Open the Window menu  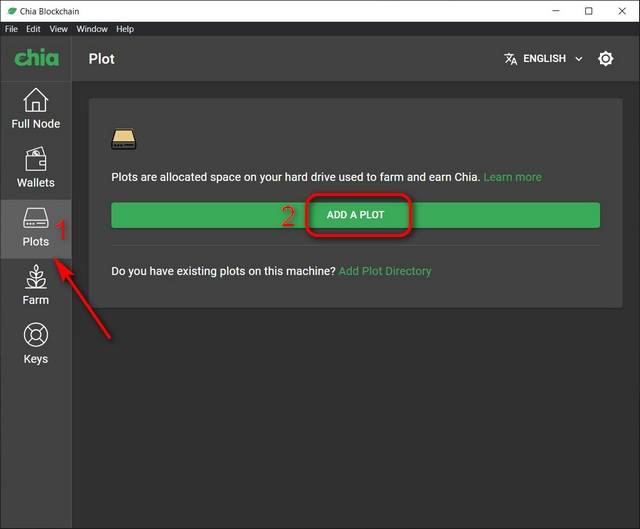tap(92, 29)
